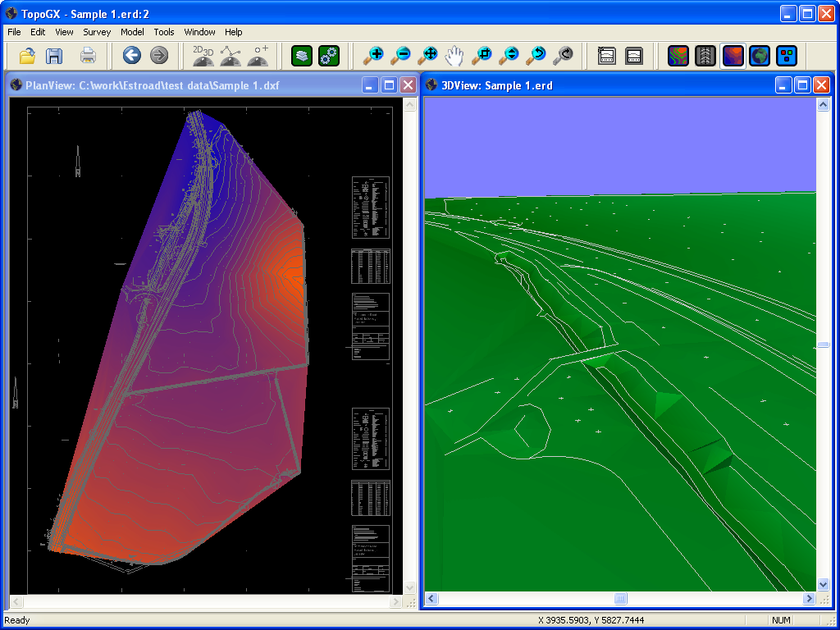Click the NUM indicator in status bar
The width and height of the screenshot is (840, 630).
[781, 620]
